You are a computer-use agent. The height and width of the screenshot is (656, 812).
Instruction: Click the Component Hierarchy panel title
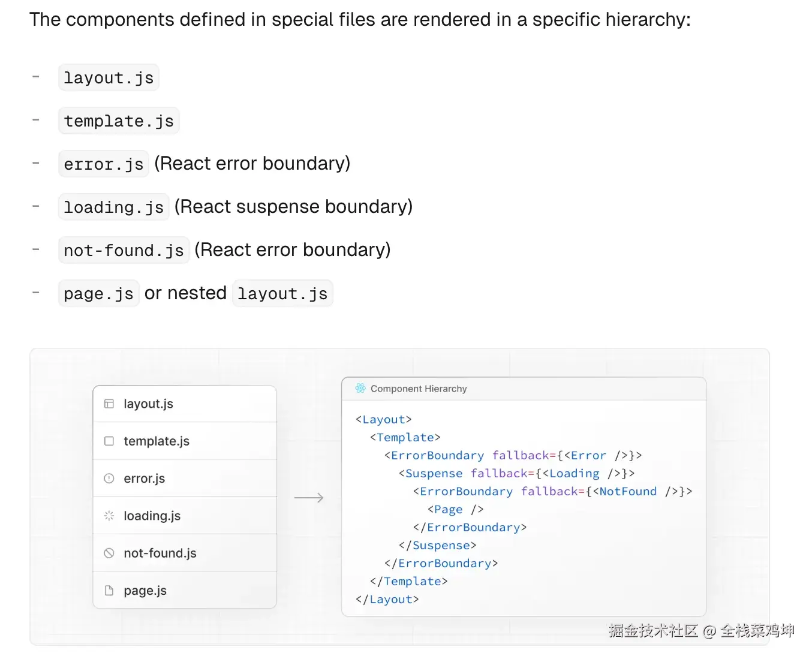click(419, 389)
